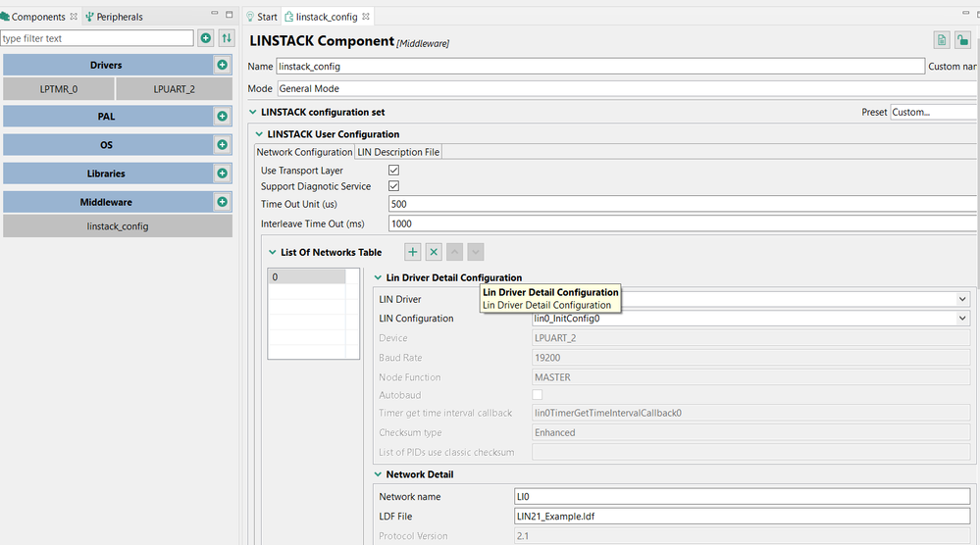The width and height of the screenshot is (980, 545).
Task: Add a library with the Libraries plus icon
Action: click(x=222, y=173)
